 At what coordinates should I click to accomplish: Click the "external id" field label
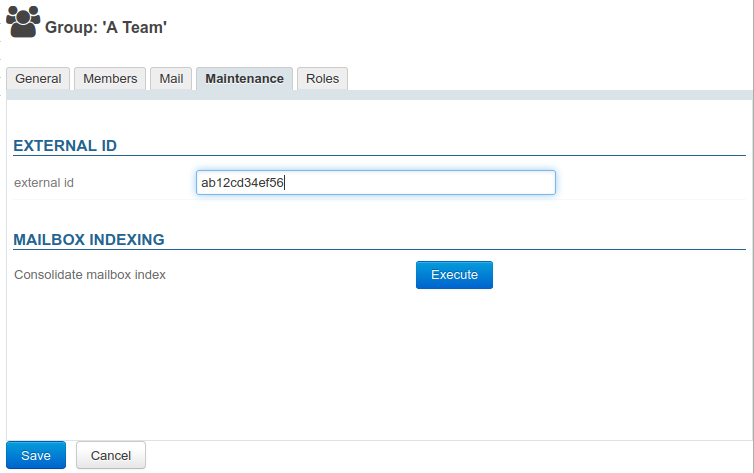[x=44, y=183]
